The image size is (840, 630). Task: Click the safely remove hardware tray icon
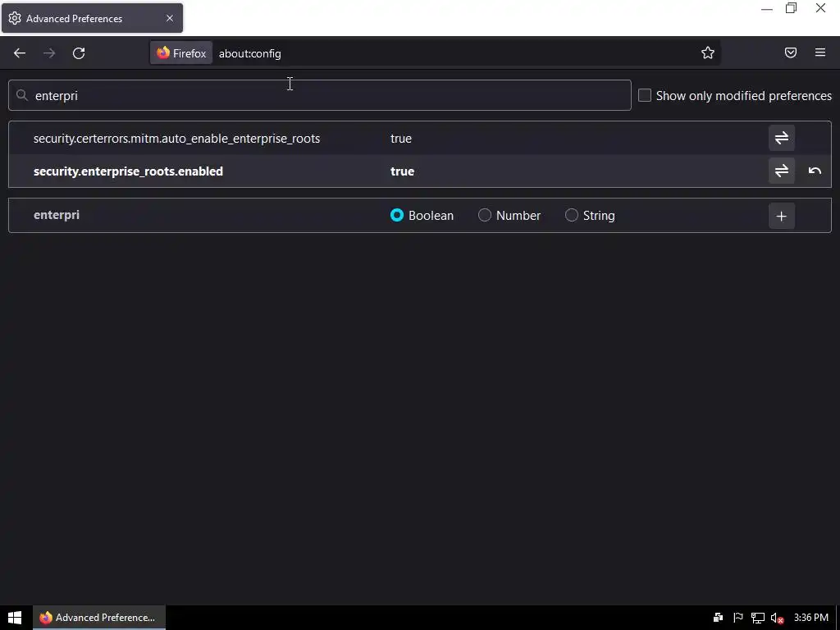(x=718, y=618)
